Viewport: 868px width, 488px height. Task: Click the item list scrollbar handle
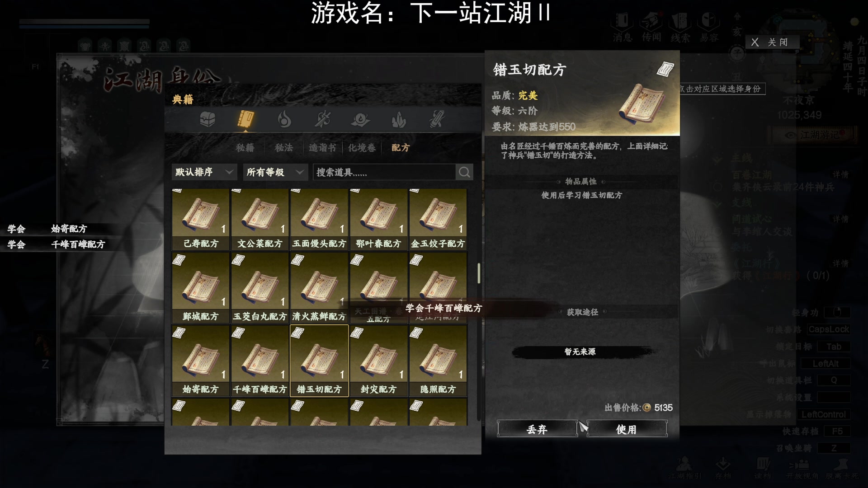click(479, 273)
